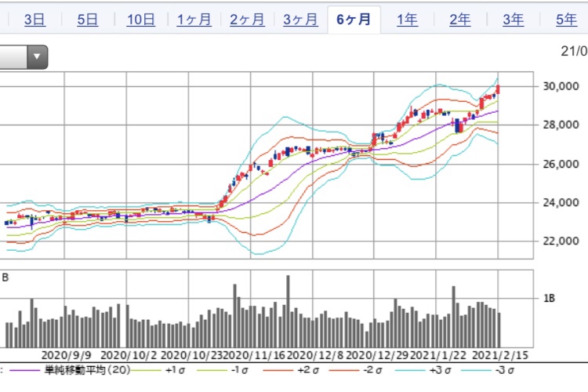Switch chart range to 2年
Image resolution: width=588 pixels, height=392 pixels.
pos(459,19)
